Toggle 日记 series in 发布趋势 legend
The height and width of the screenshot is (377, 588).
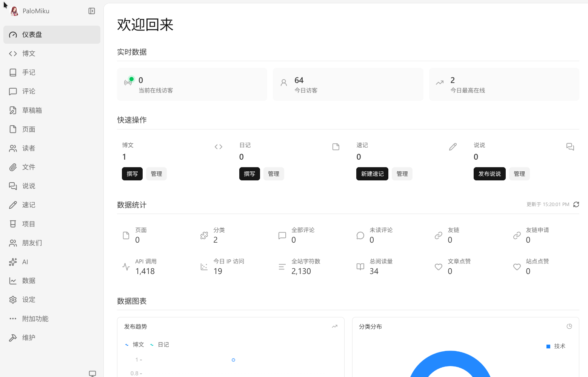click(159, 345)
